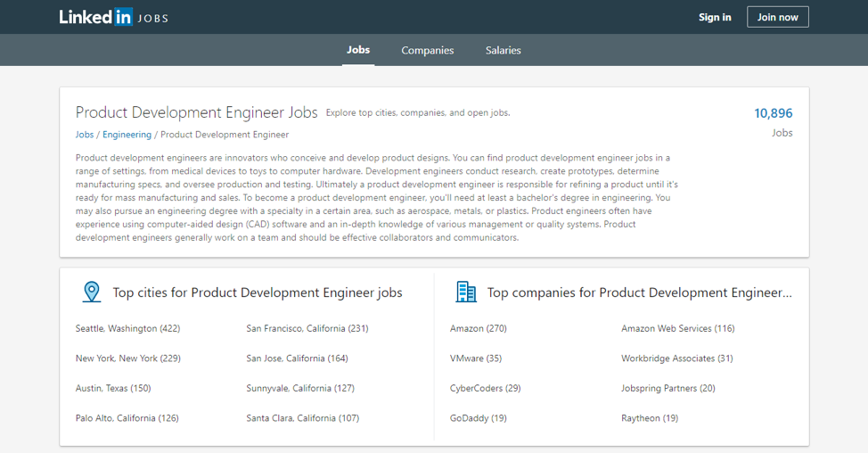Open Amazon Web Services (116) jobs
This screenshot has width=868, height=453.
(x=678, y=328)
